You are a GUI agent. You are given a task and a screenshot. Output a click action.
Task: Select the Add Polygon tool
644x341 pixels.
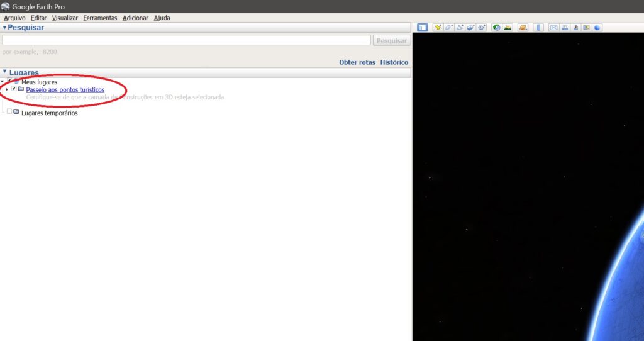(x=449, y=28)
